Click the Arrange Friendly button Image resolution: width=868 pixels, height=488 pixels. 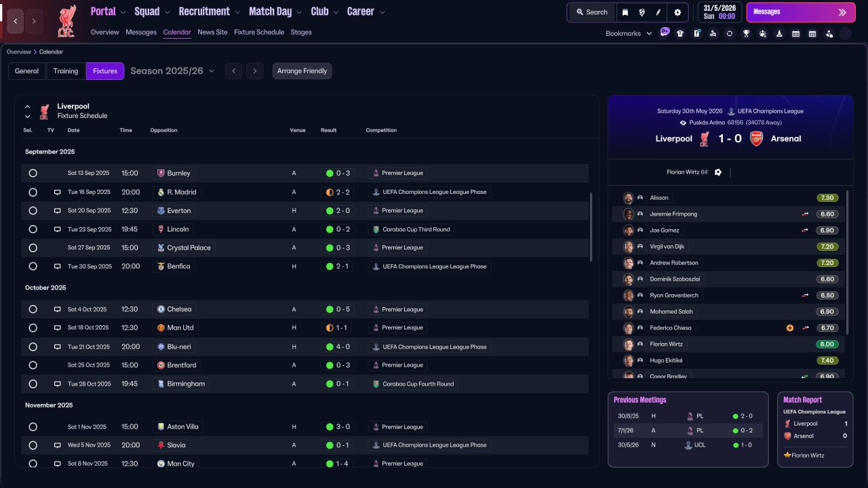pyautogui.click(x=302, y=71)
